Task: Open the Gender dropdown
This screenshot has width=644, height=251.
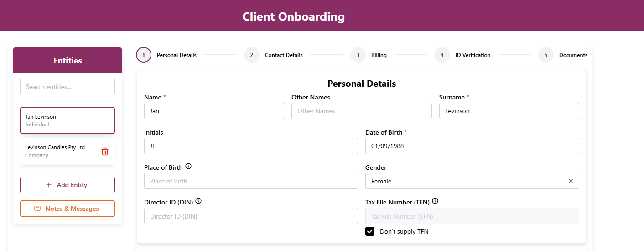Action: (465, 181)
